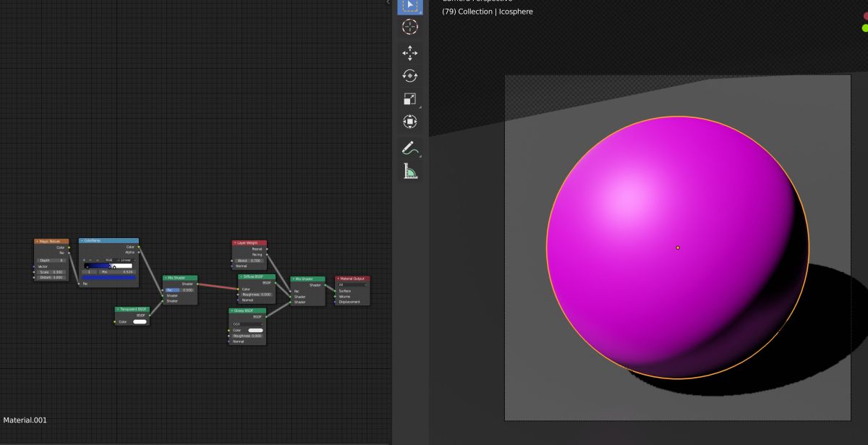
Task: Click the sphere's orange origin point
Action: point(678,247)
